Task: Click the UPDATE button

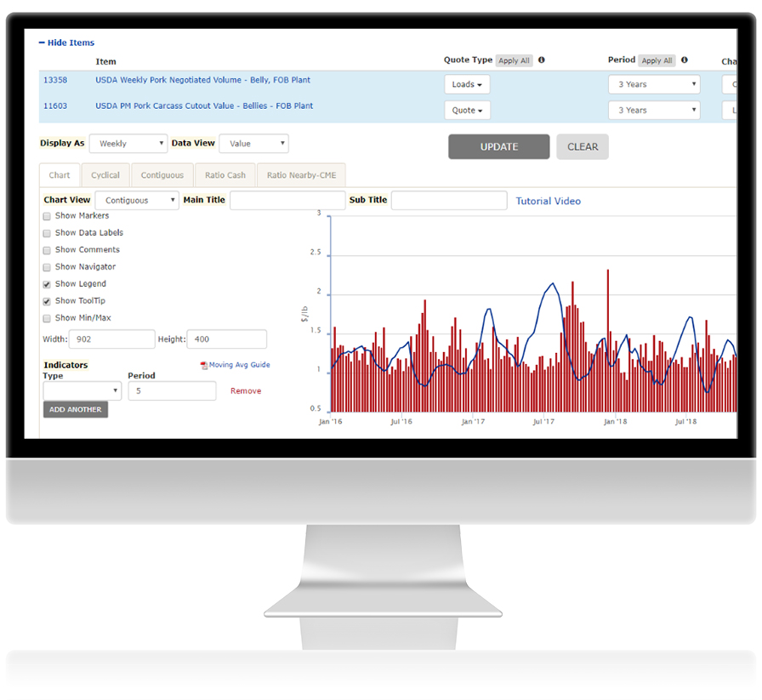Action: click(x=499, y=147)
